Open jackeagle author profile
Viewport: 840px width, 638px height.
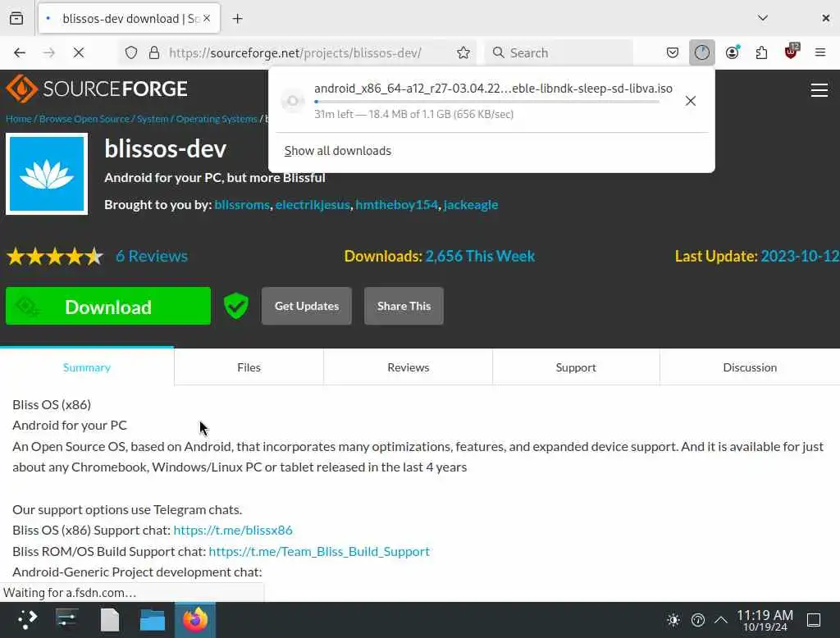(470, 205)
